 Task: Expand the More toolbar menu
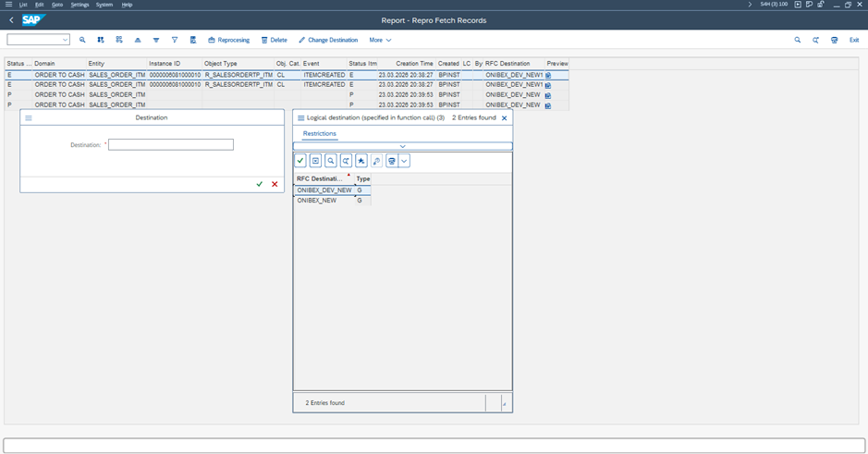[380, 41]
